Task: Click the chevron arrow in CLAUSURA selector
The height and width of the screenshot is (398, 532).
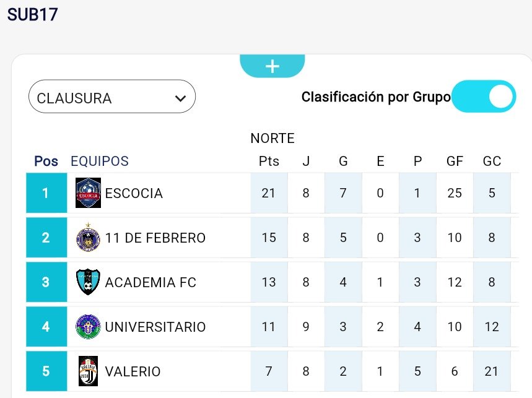Action: (x=181, y=98)
